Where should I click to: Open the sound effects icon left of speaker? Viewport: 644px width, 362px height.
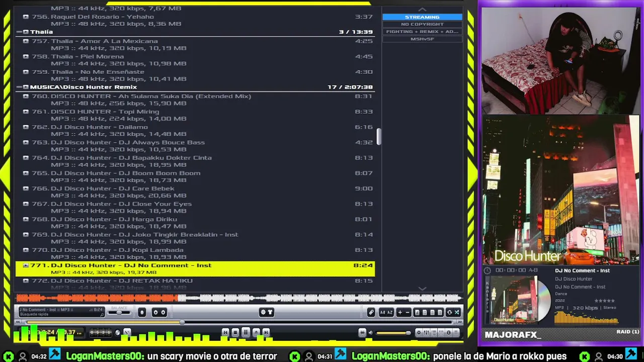pyautogui.click(x=362, y=333)
